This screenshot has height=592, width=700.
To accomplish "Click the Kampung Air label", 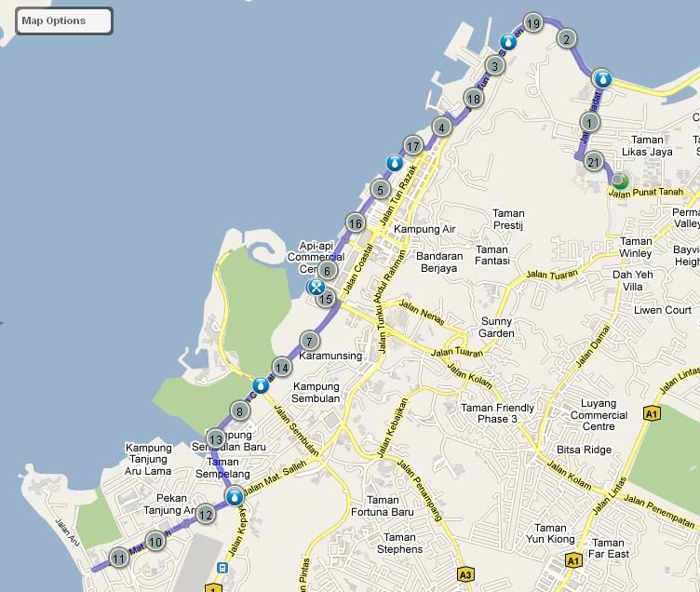I will click(x=424, y=229).
